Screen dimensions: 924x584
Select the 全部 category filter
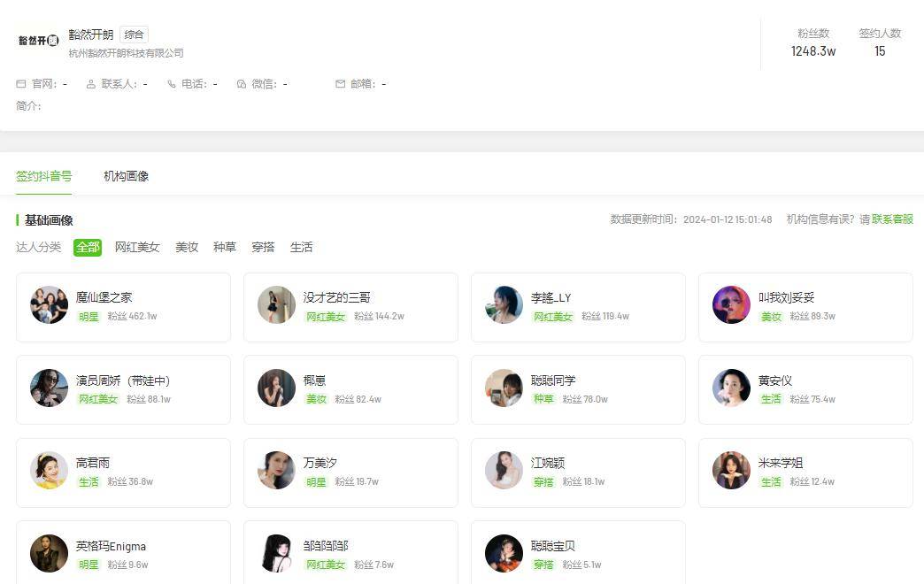[x=88, y=248]
